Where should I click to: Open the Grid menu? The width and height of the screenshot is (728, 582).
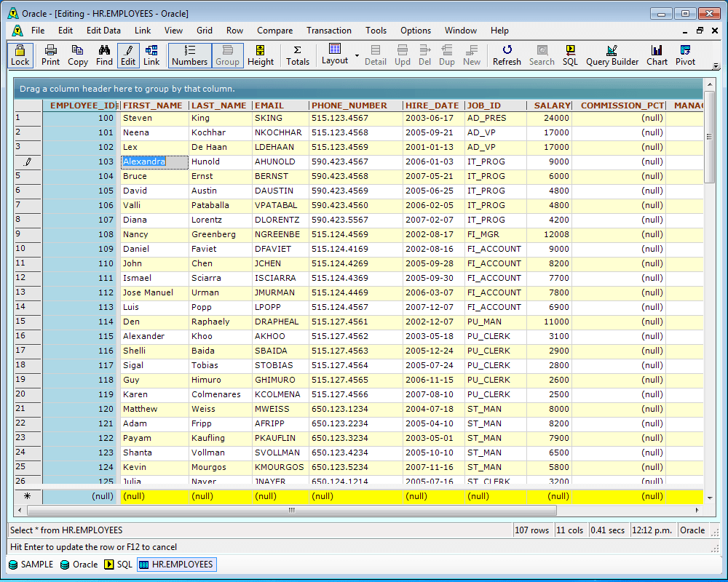tap(205, 31)
